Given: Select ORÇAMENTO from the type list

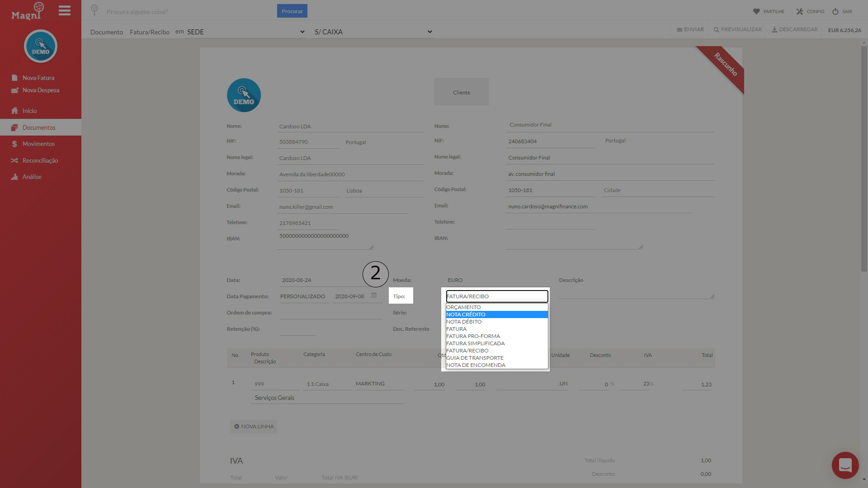Looking at the screenshot, I should (x=497, y=307).
